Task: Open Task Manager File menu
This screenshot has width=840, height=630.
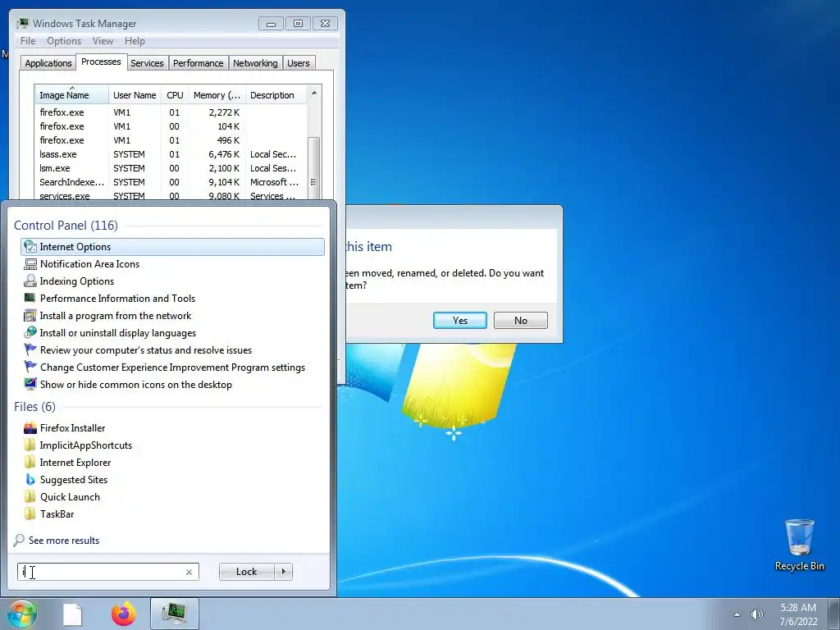Action: [x=28, y=41]
